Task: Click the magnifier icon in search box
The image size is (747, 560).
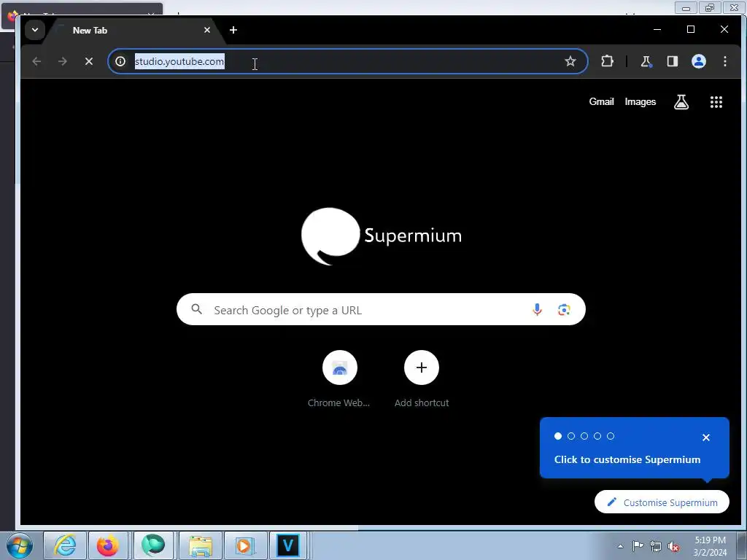Action: [x=197, y=309]
